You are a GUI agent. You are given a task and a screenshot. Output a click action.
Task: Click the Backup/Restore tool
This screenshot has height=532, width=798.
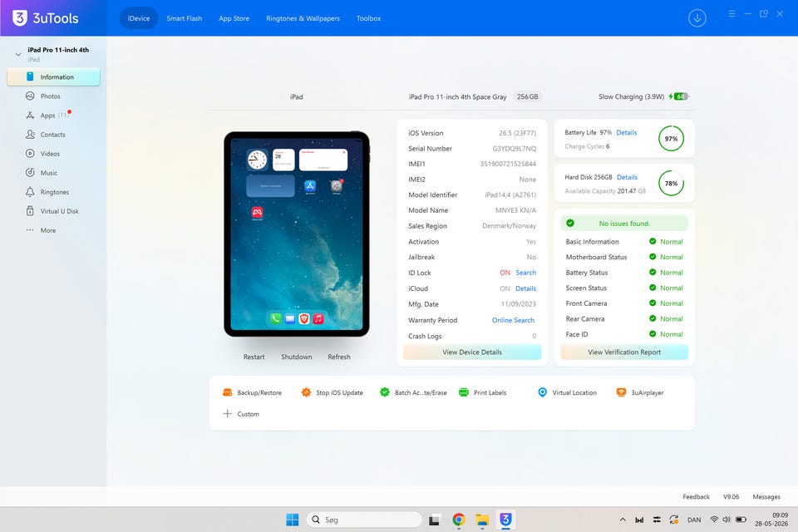252,392
